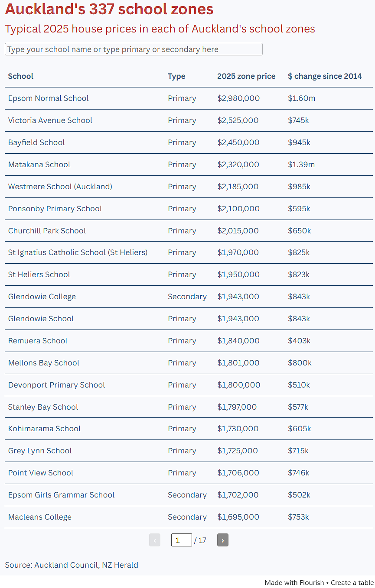Select the Matakana School row
The height and width of the screenshot is (588, 375).
pos(189,165)
